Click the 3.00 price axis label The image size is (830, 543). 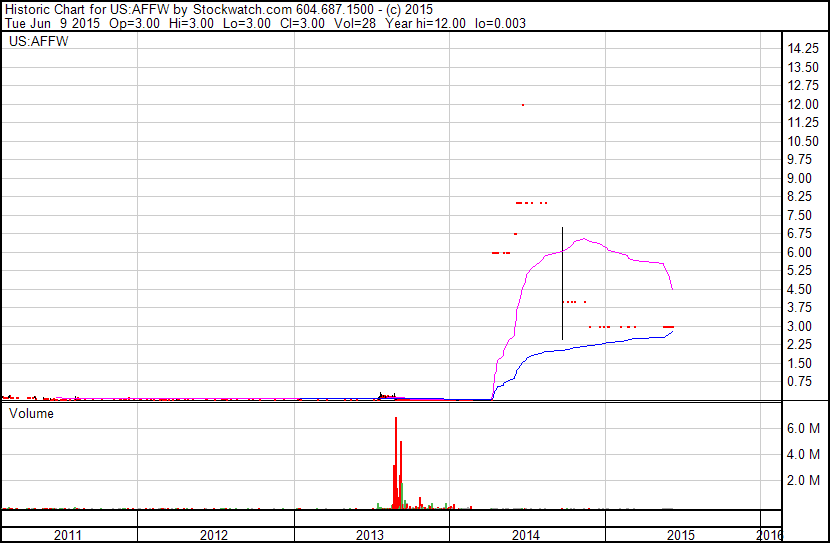click(x=799, y=327)
